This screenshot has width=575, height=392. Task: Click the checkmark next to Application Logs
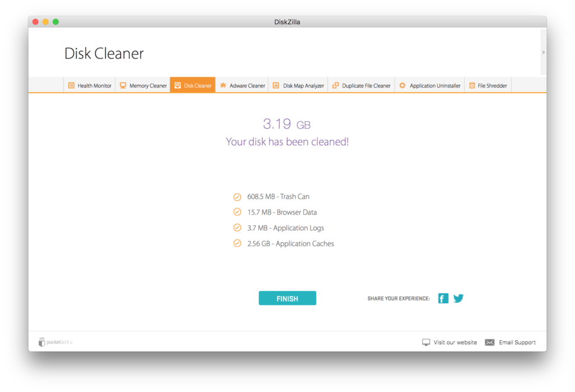click(x=238, y=227)
